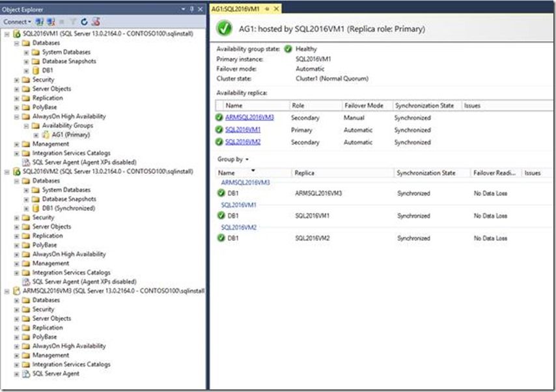Click the disabled SQL Server Agent icon under SQL2016VM1
Viewport: 556px width, 392px height.
(26, 163)
